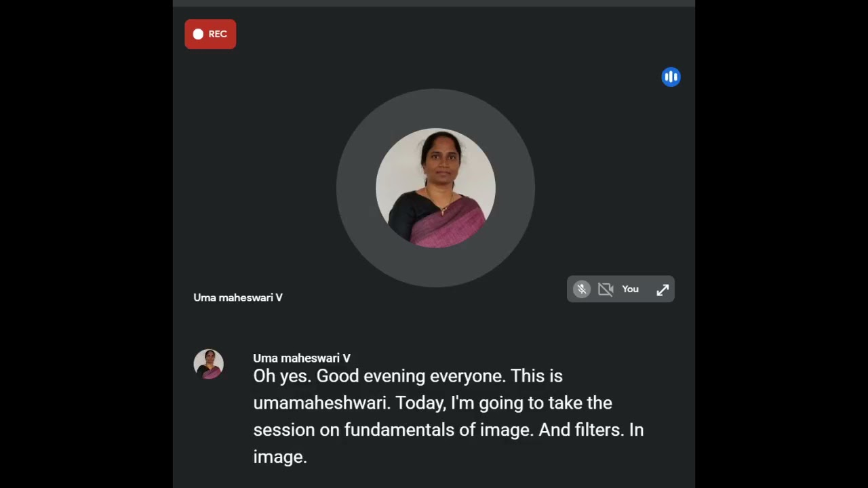
Task: Click the blue audio activity indicator icon
Action: click(x=671, y=77)
